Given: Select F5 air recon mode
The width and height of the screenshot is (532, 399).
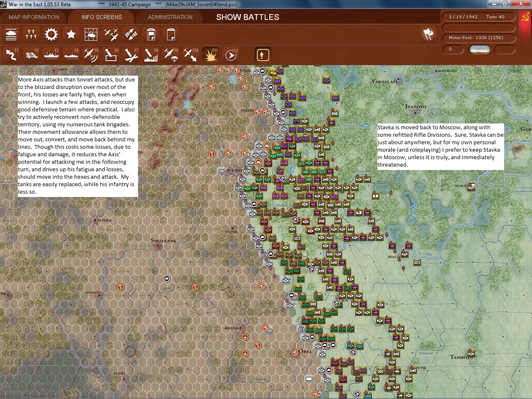Looking at the screenshot, I should click(x=91, y=54).
